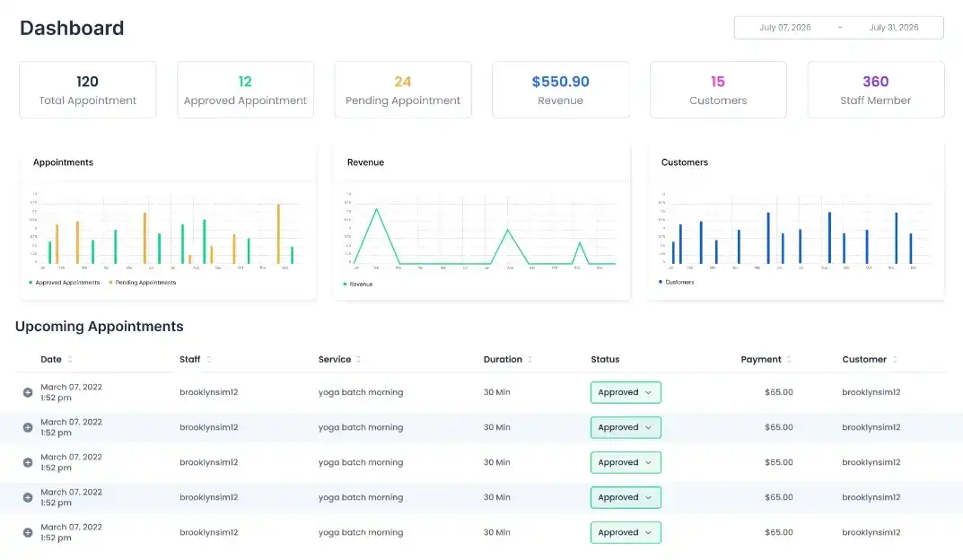Open the Approved Appointment 12 card
This screenshot has width=963, height=560.
click(x=245, y=90)
